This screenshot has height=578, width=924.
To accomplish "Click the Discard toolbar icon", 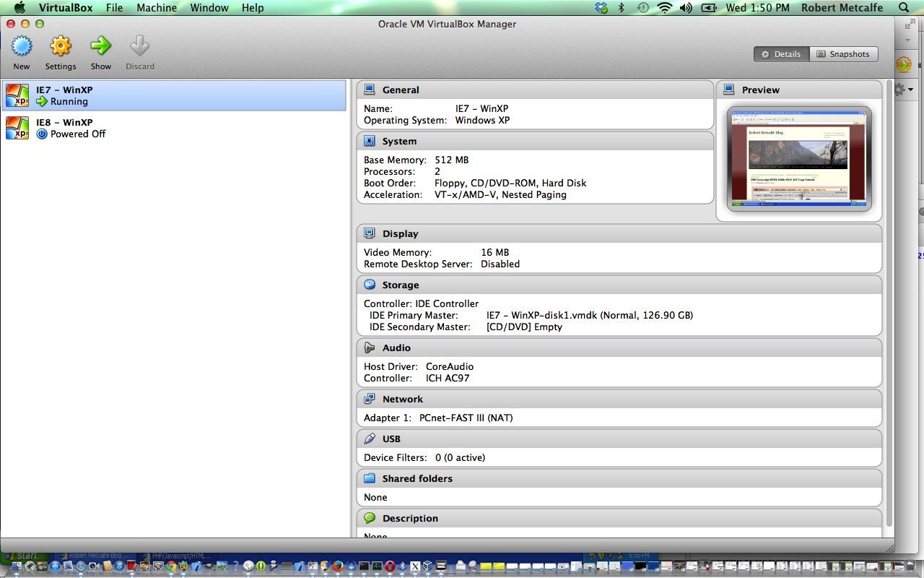I will coord(139,47).
